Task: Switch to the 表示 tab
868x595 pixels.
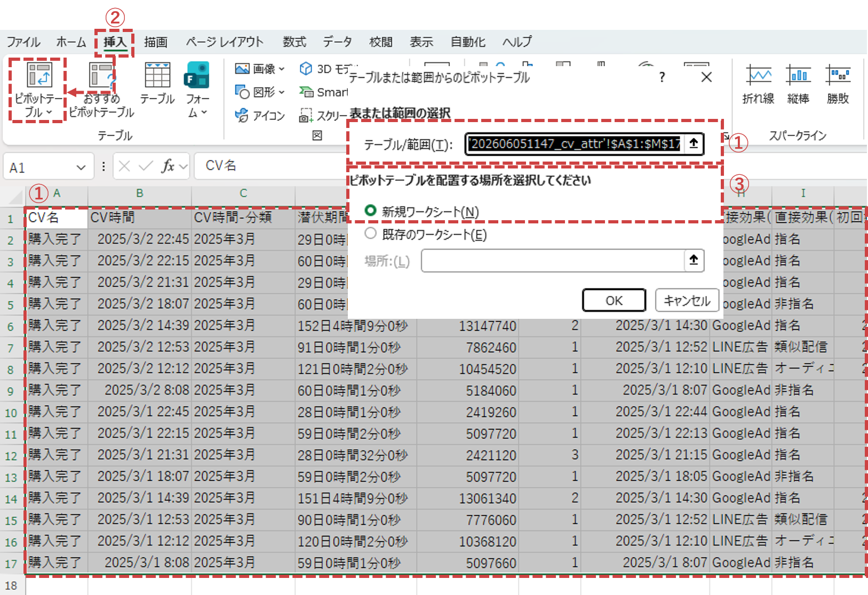Action: 421,42
